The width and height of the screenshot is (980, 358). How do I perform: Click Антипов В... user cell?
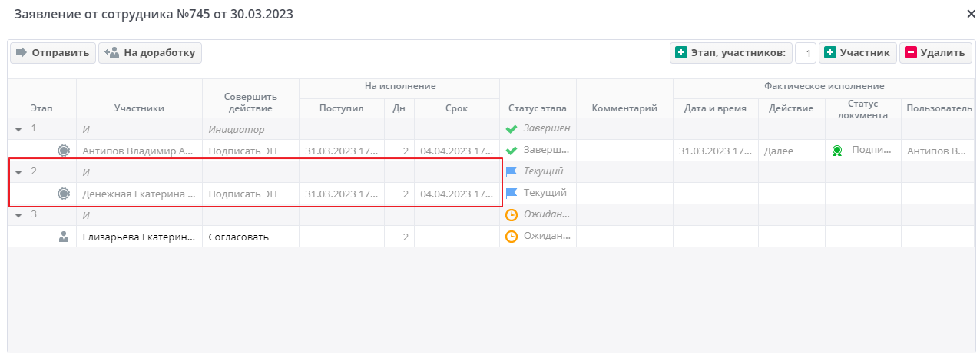pyautogui.click(x=938, y=151)
